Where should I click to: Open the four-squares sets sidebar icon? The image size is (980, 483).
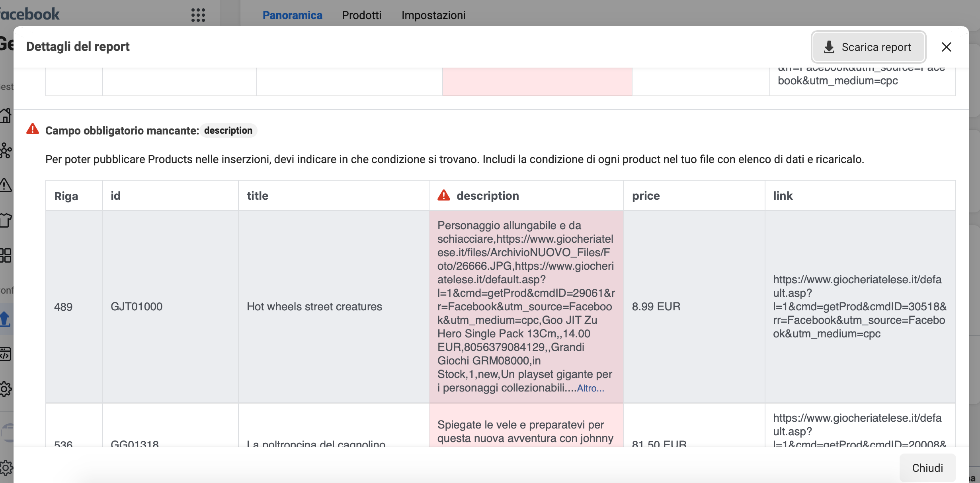6,255
